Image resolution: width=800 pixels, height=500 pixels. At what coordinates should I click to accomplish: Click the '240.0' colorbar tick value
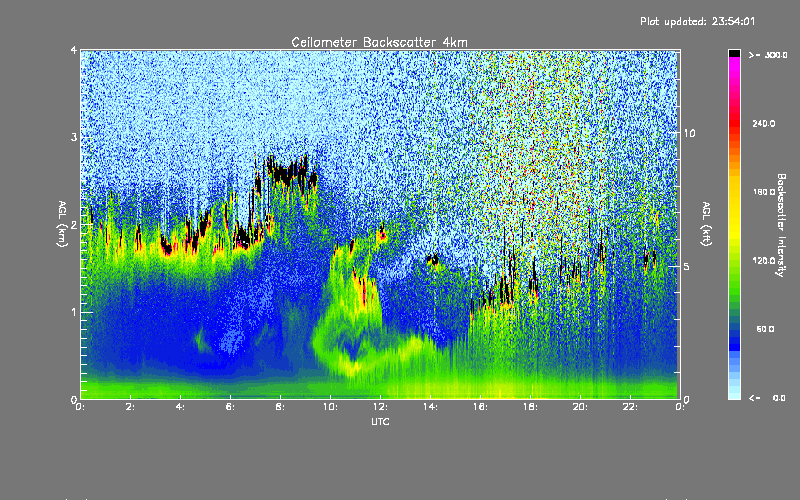pos(764,124)
